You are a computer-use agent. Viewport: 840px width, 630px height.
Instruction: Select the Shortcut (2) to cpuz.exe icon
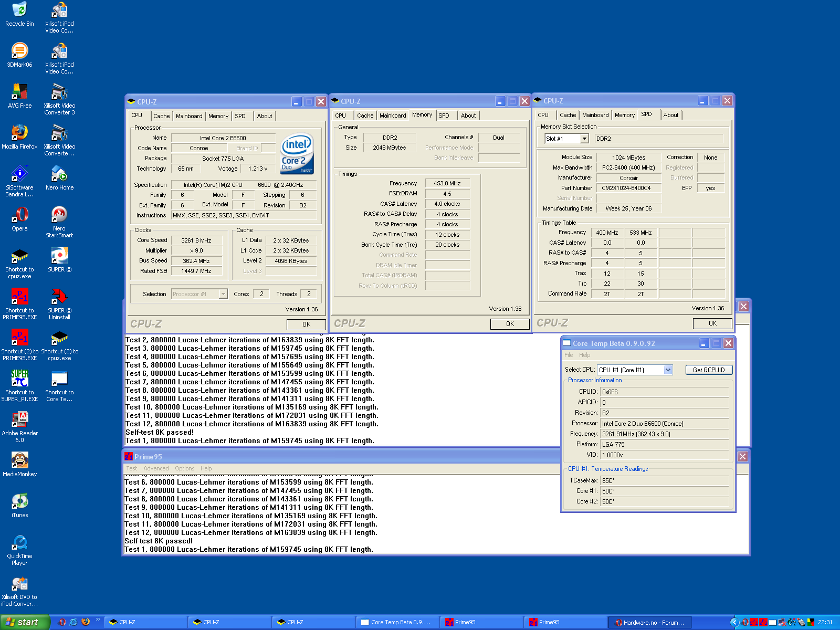pos(59,345)
